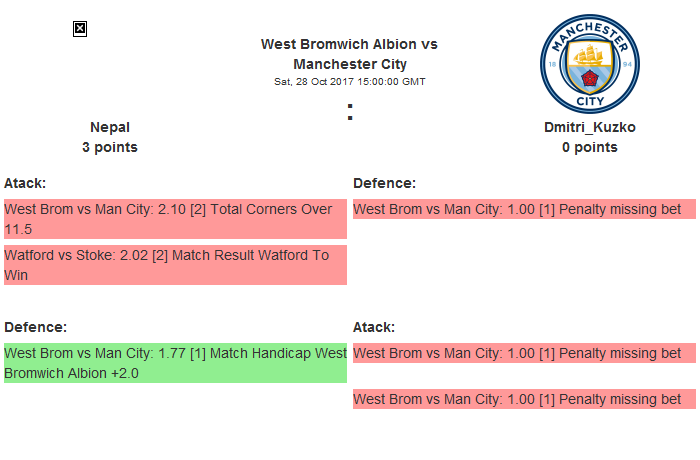Viewport: 700px width, 460px height.
Task: Click the Atack heading under Nepal
Action: click(x=25, y=183)
